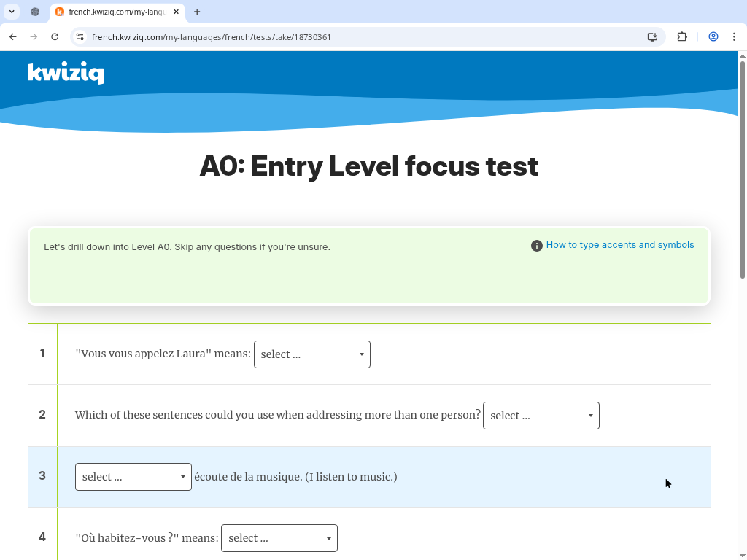The width and height of the screenshot is (747, 560).
Task: Click the site information icon in address bar
Action: (x=80, y=36)
